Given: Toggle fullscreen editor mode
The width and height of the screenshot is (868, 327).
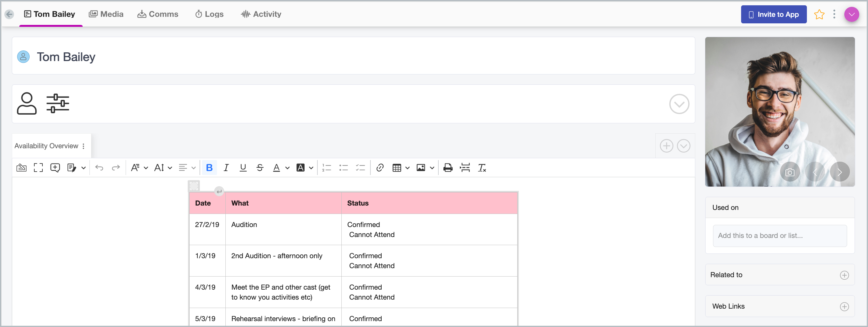Looking at the screenshot, I should tap(38, 168).
